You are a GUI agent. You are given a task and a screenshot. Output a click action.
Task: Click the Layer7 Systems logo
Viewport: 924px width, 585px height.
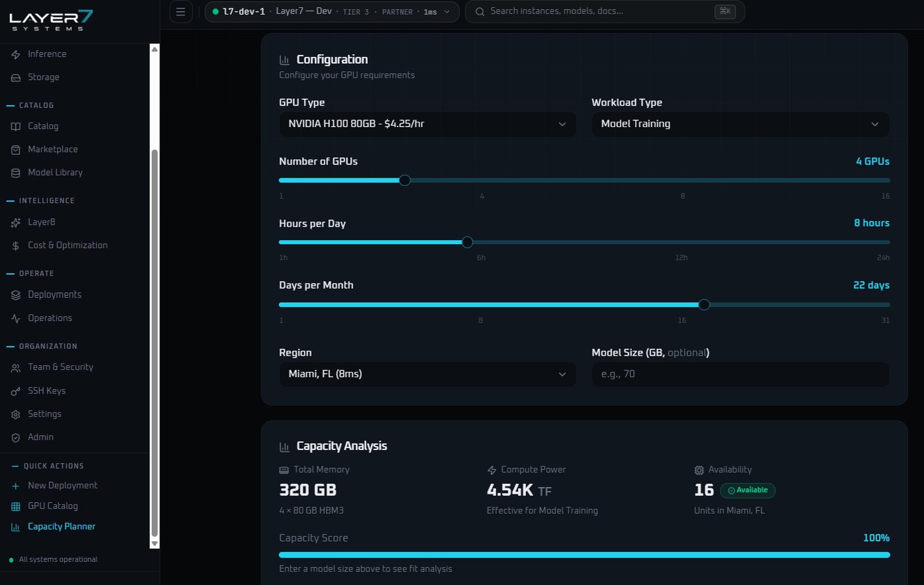click(51, 20)
